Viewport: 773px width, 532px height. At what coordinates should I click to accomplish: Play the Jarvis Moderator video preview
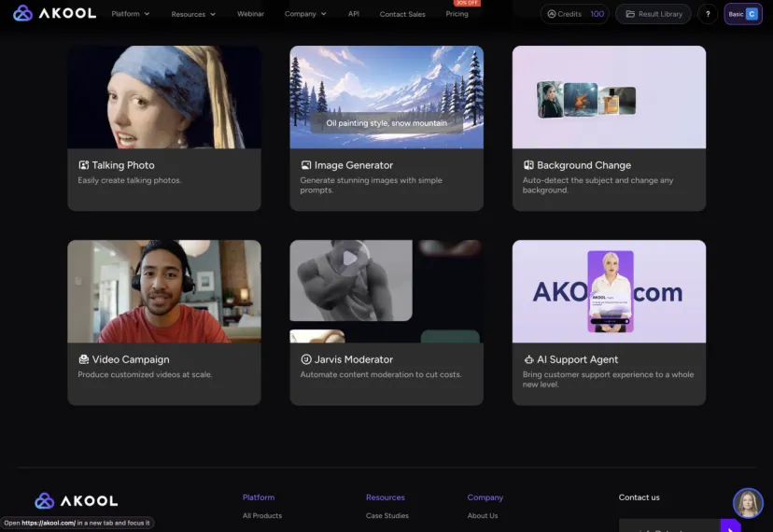coord(350,258)
